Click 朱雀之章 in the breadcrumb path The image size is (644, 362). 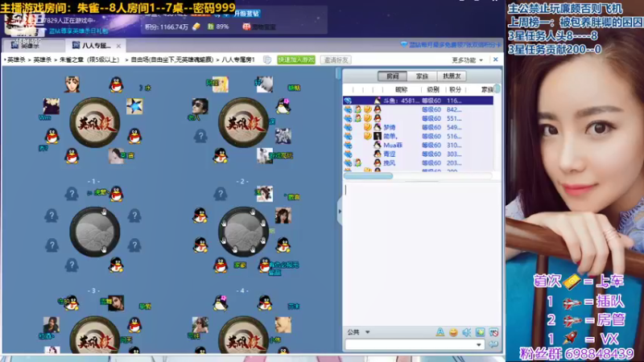click(x=89, y=60)
